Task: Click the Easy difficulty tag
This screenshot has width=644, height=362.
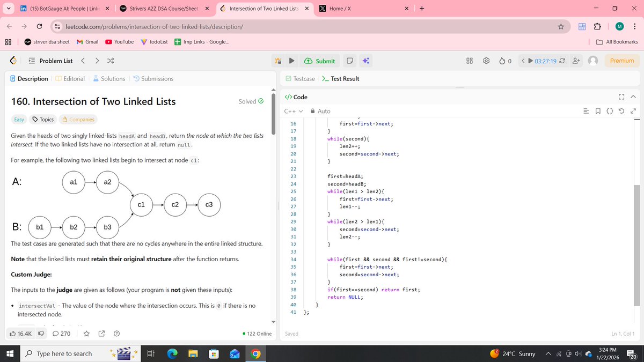Action: point(18,120)
